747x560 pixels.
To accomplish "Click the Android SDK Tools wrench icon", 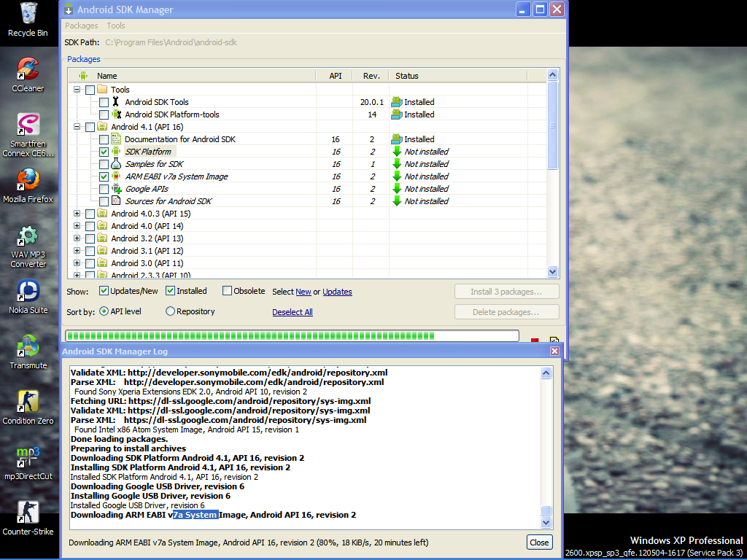I will [x=116, y=102].
